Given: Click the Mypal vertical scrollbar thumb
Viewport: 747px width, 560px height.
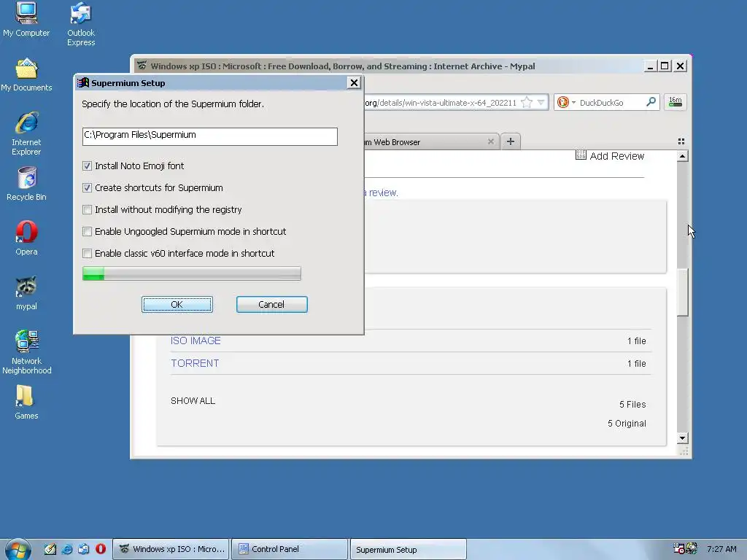Looking at the screenshot, I should tap(682, 292).
